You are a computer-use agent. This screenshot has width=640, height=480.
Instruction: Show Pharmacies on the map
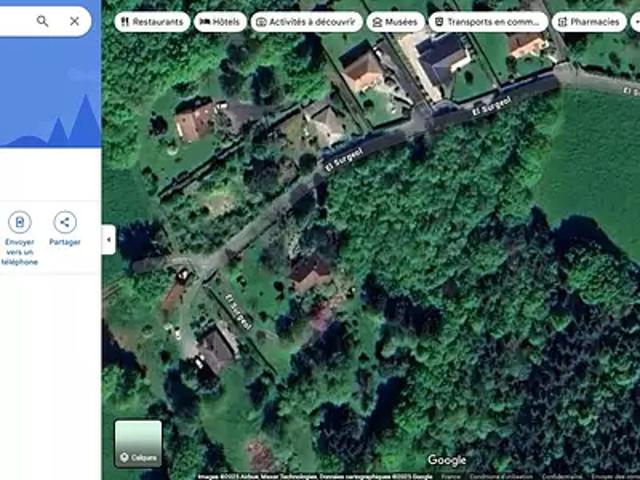[588, 21]
